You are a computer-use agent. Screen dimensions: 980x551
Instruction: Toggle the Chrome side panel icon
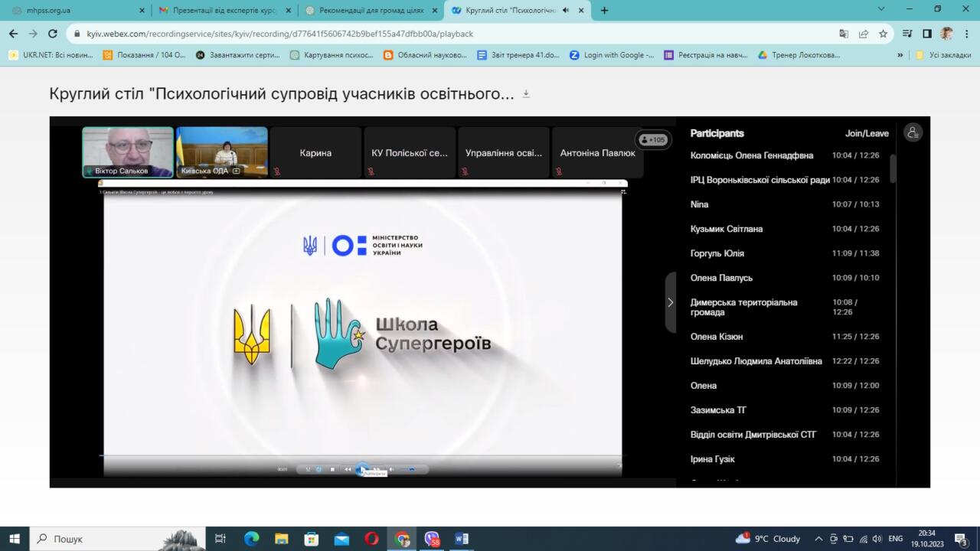(926, 34)
